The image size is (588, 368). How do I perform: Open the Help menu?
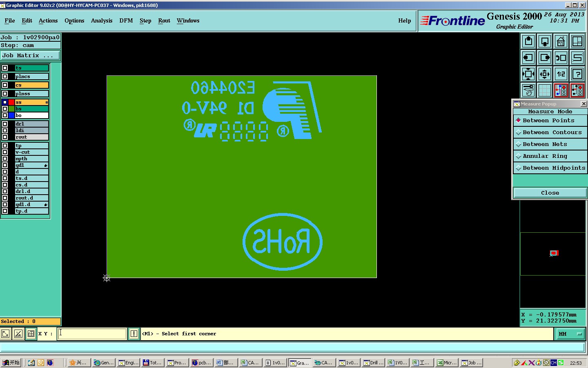[405, 21]
